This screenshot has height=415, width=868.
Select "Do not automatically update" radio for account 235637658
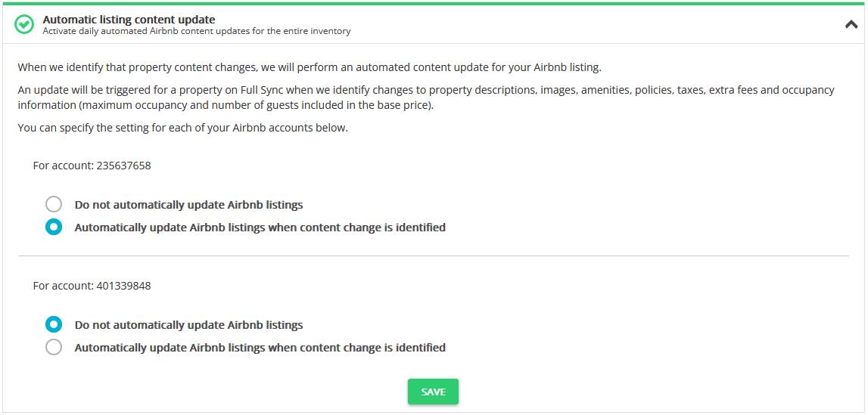pyautogui.click(x=54, y=204)
